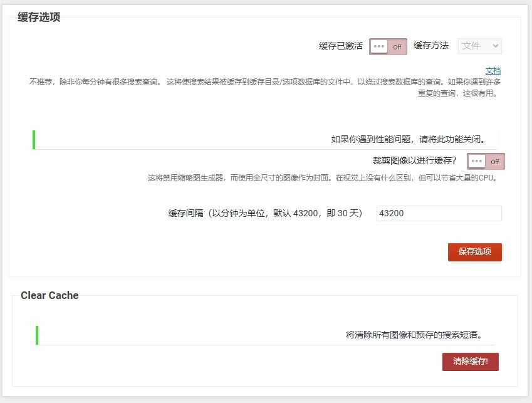
Task: Click the green bar on the cache notice
Action: click(33, 139)
